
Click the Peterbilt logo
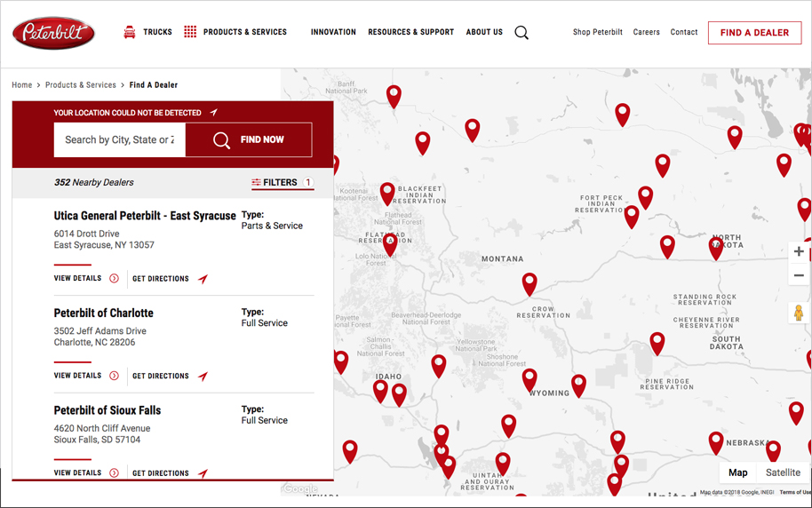tap(53, 33)
